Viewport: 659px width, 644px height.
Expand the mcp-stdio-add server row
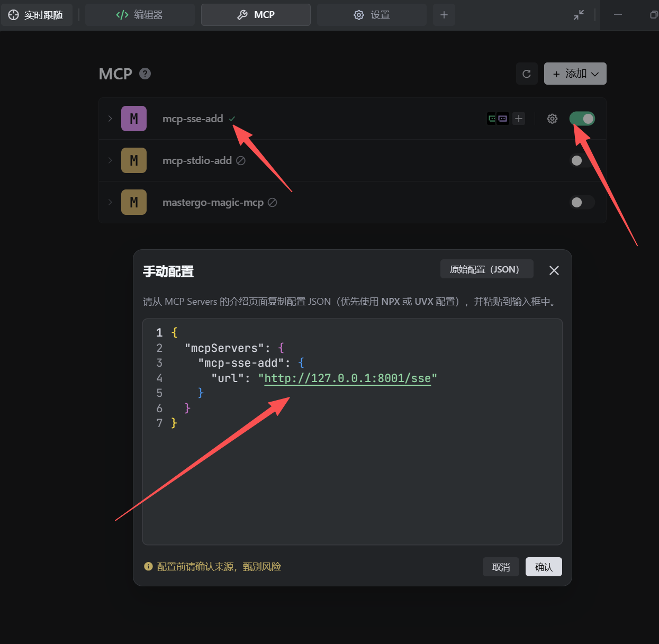[110, 160]
